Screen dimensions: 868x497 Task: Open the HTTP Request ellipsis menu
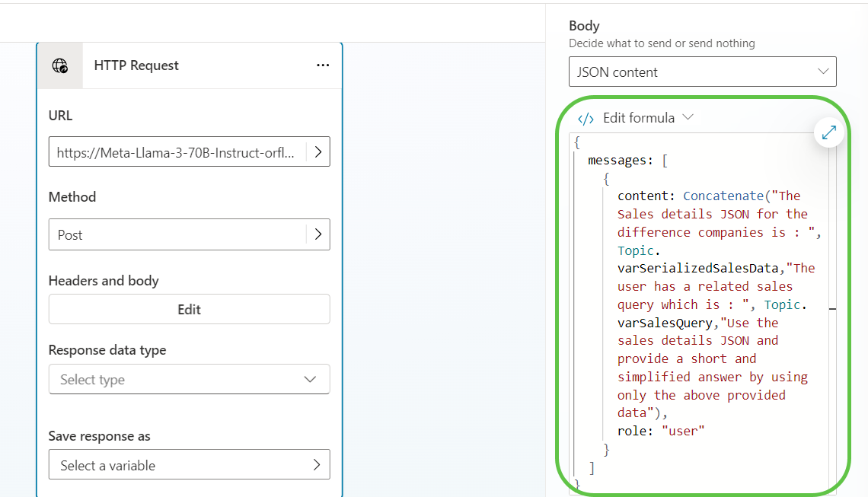[323, 65]
